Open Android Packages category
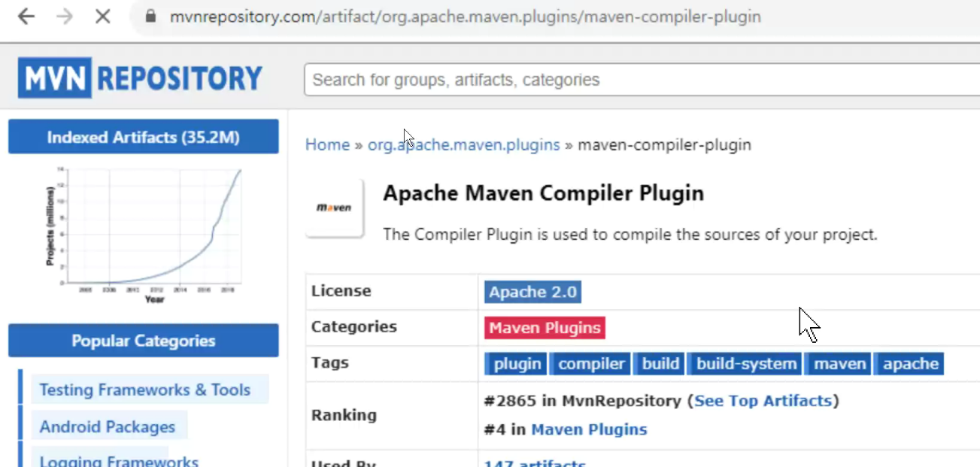Image resolution: width=980 pixels, height=467 pixels. 108,426
